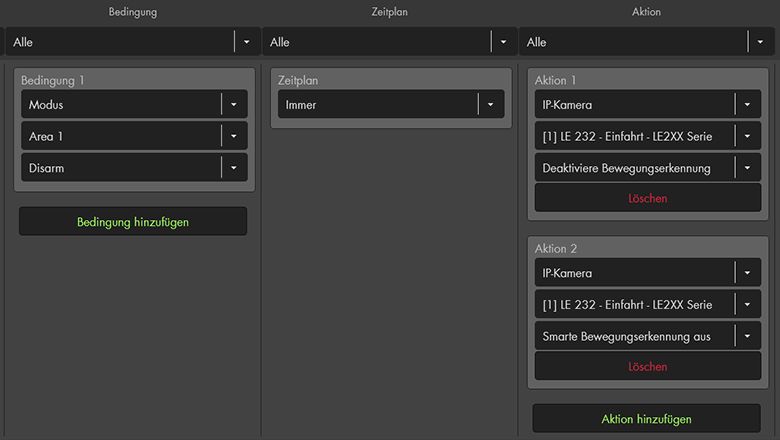Click the Zeitplan column header at top
The height and width of the screenshot is (440, 780).
point(390,12)
